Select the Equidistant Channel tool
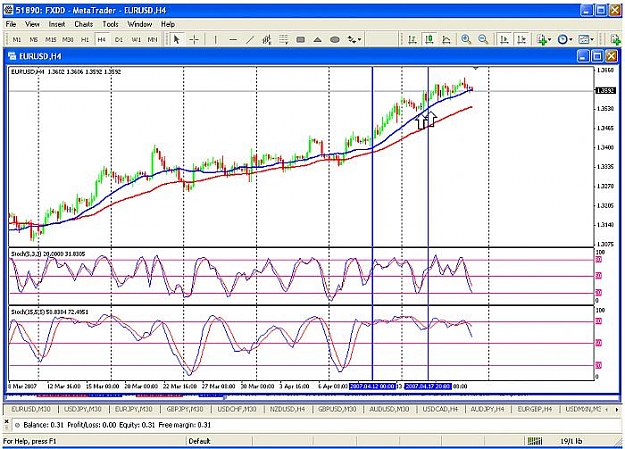This screenshot has height=449, width=625. pos(267,39)
